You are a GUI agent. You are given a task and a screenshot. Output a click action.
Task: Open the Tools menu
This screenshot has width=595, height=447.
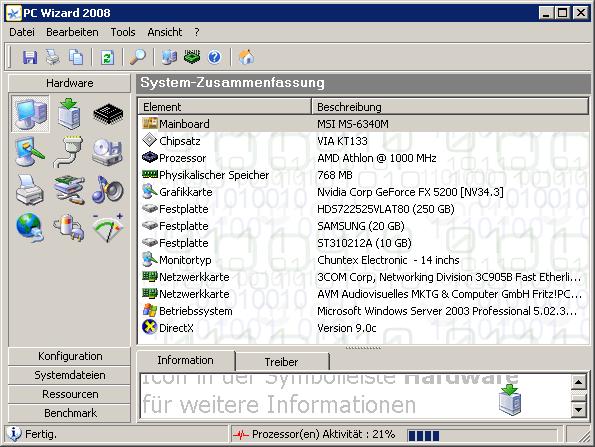pos(123,32)
